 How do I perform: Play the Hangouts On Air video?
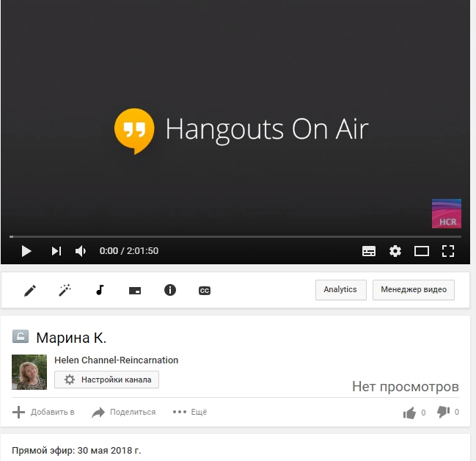(26, 251)
